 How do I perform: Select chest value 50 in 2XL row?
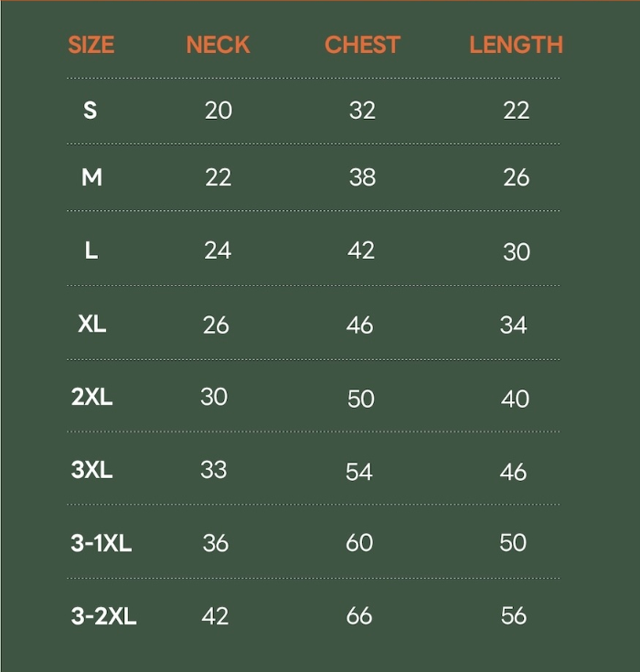[361, 399]
